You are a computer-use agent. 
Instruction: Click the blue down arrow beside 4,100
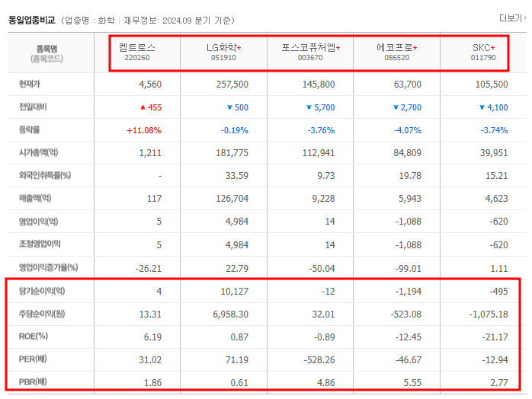[482, 107]
